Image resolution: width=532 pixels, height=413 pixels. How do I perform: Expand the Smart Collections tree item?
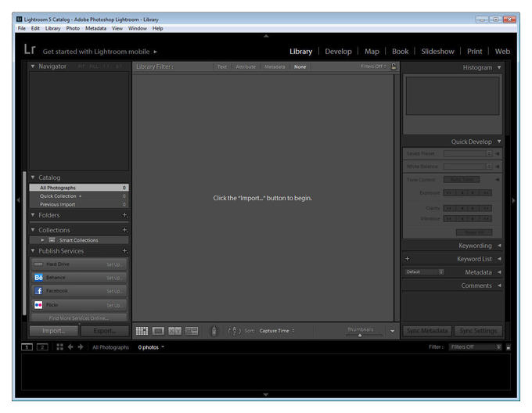pos(42,240)
